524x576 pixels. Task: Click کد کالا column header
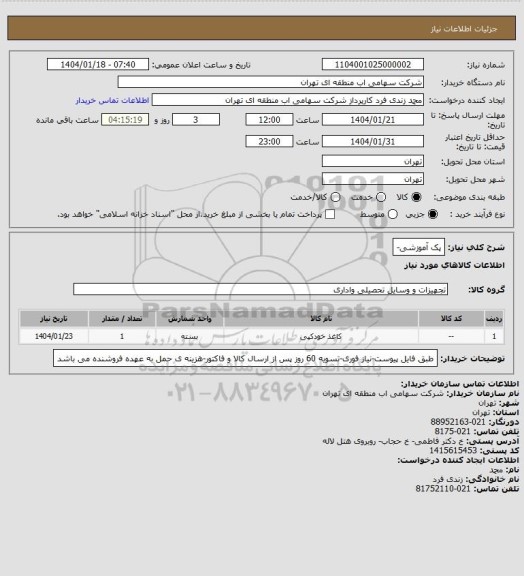click(x=451, y=318)
